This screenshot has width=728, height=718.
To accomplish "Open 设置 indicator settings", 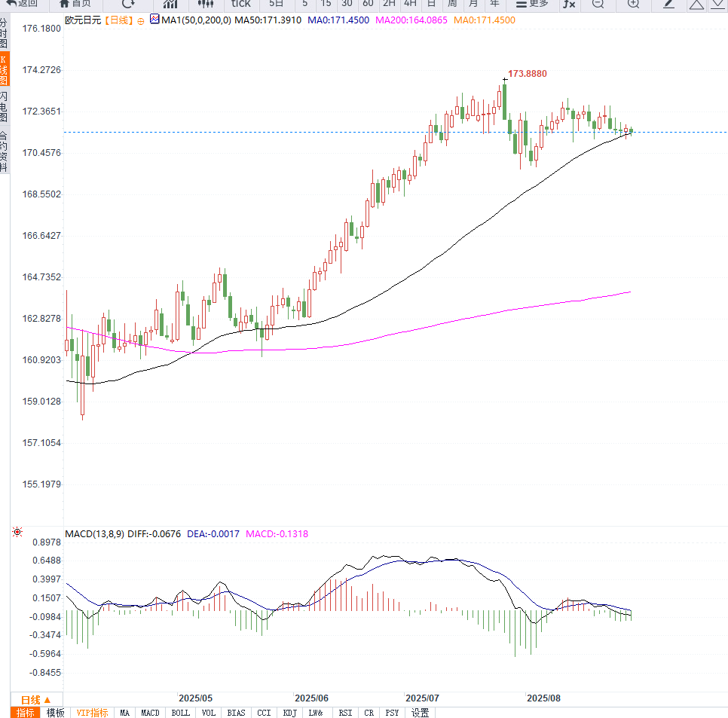I will coord(420,713).
